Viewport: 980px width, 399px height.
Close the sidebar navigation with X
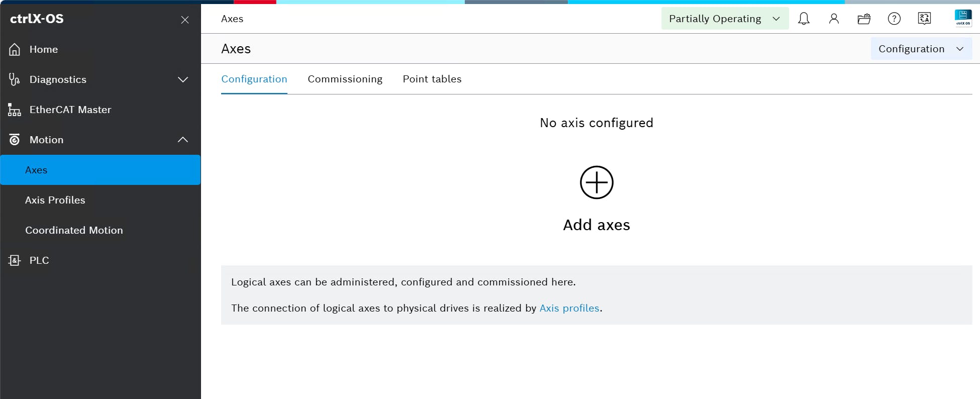[185, 20]
